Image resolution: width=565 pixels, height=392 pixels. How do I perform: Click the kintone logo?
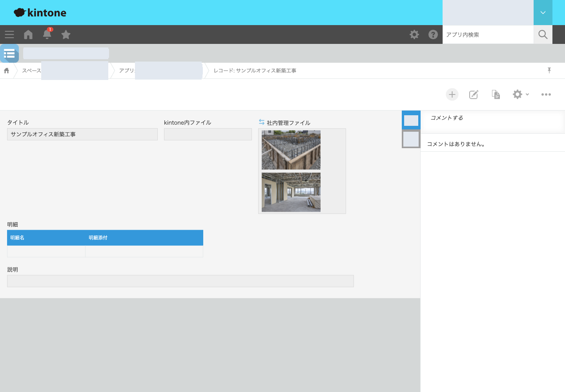pos(40,13)
